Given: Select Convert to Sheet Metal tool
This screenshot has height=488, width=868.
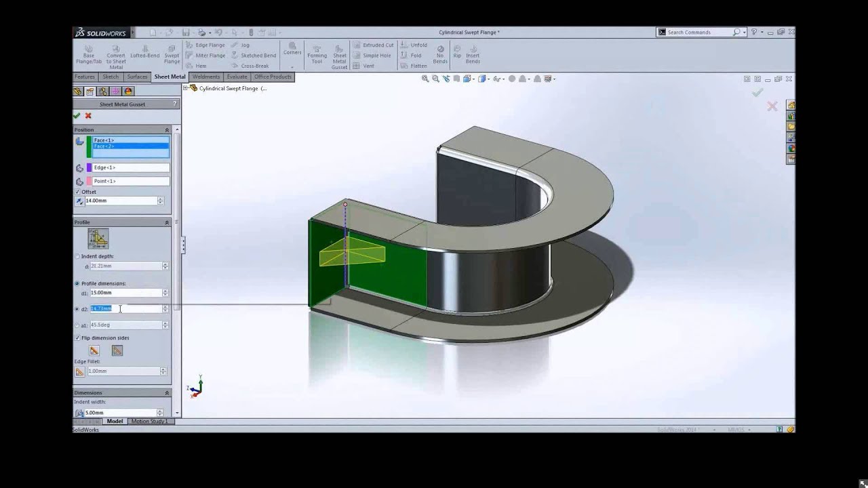Looking at the screenshot, I should click(x=116, y=57).
